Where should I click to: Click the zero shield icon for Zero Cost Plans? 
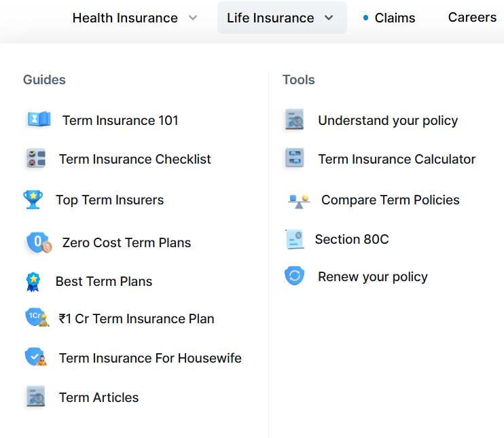click(x=38, y=242)
